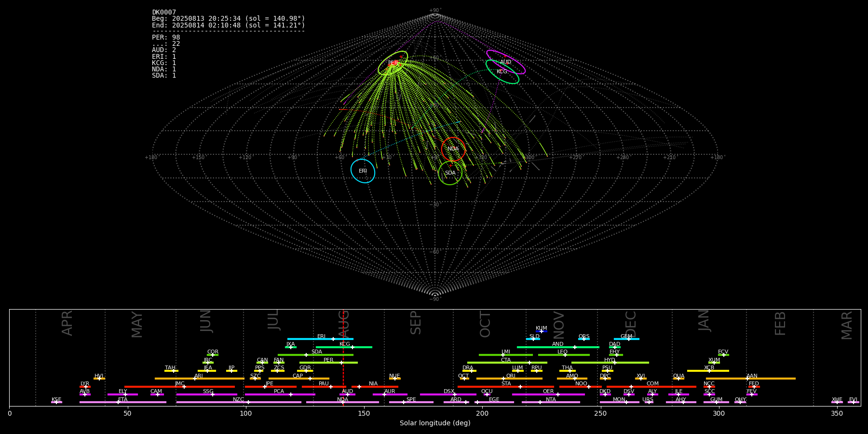Click the APR month label
868x434 pixels.
click(x=67, y=323)
